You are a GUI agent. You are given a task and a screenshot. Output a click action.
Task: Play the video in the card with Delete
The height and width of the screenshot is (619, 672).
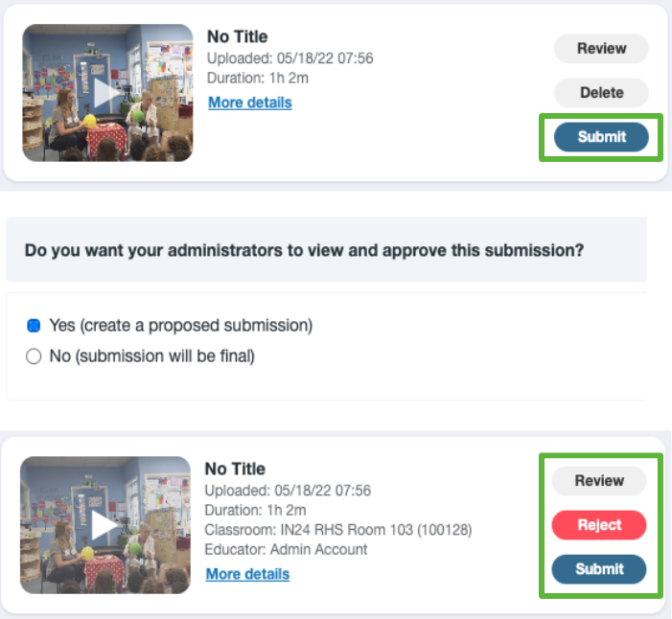click(x=107, y=93)
